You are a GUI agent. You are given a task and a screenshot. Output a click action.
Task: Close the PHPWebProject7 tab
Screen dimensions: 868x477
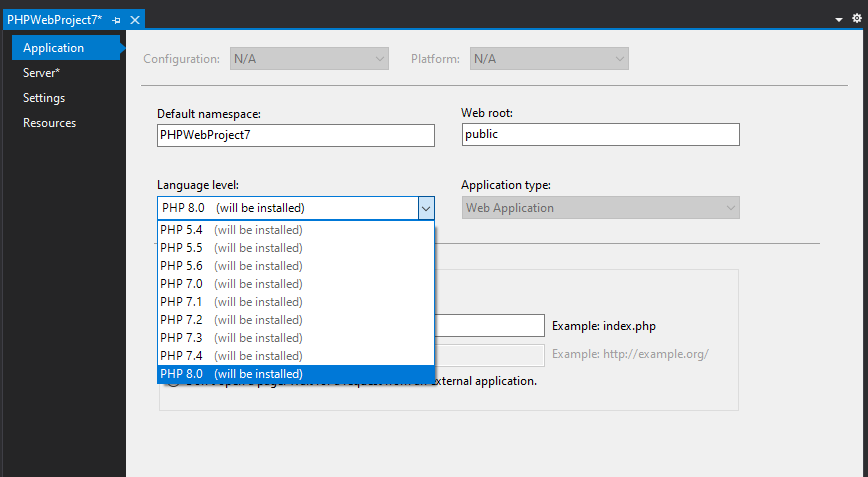135,20
